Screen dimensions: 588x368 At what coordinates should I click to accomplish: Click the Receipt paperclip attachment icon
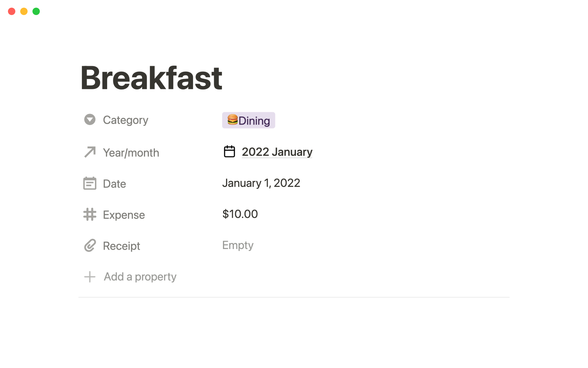click(x=90, y=246)
